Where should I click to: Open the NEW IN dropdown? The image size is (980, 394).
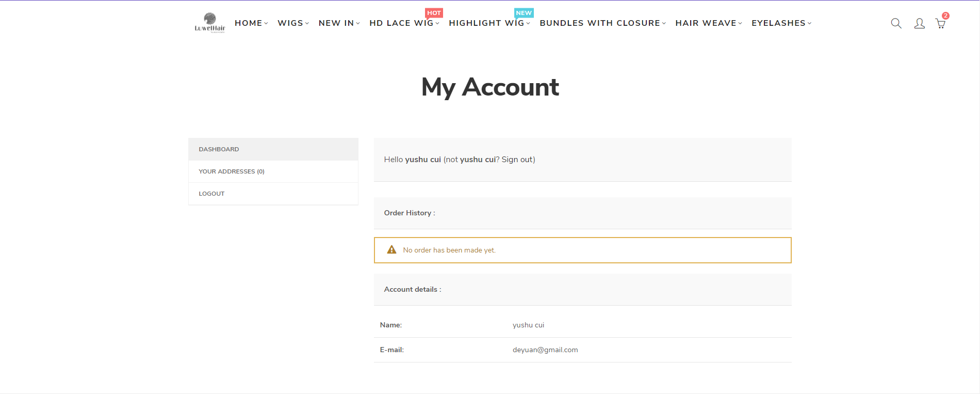[x=338, y=23]
